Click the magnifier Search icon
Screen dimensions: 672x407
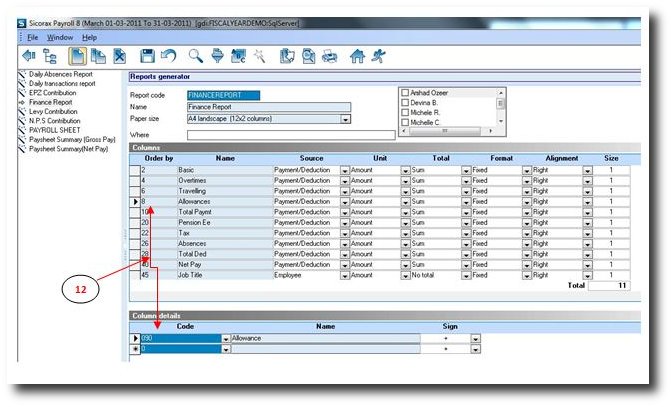196,56
